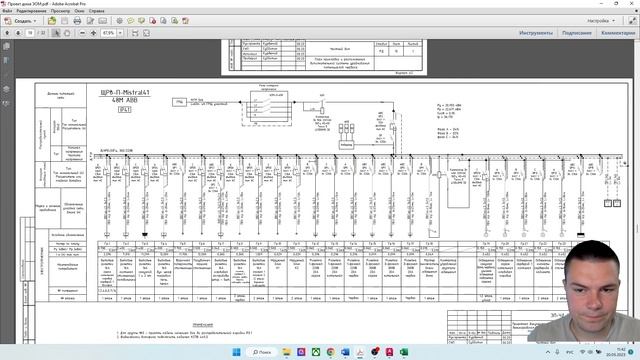
Task: Open the zoom level dropdown arrow
Action: (x=120, y=33)
